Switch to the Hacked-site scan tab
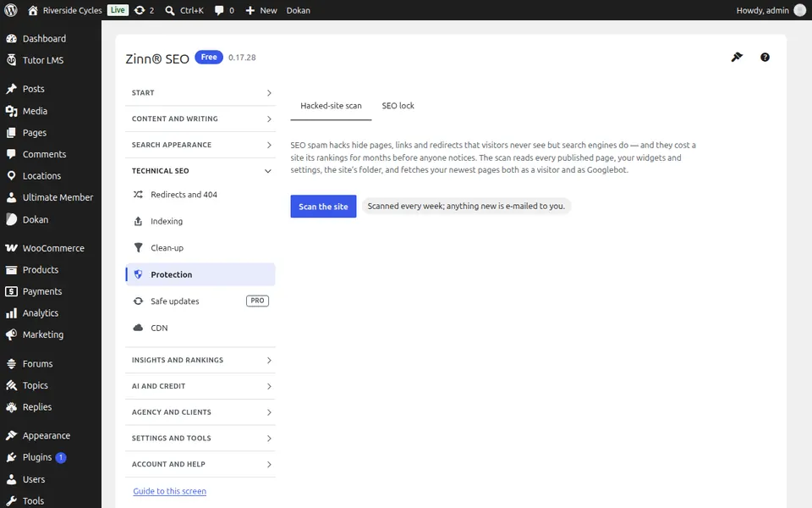812x508 pixels. 331,106
